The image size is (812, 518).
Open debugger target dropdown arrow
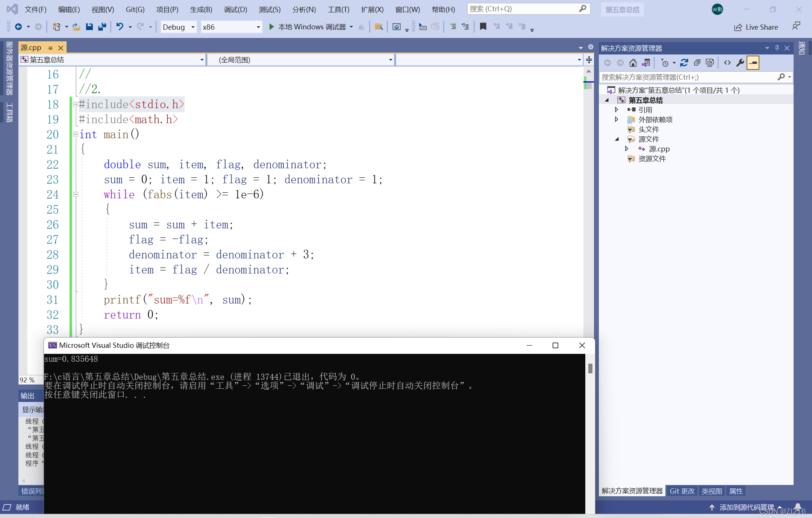(351, 27)
